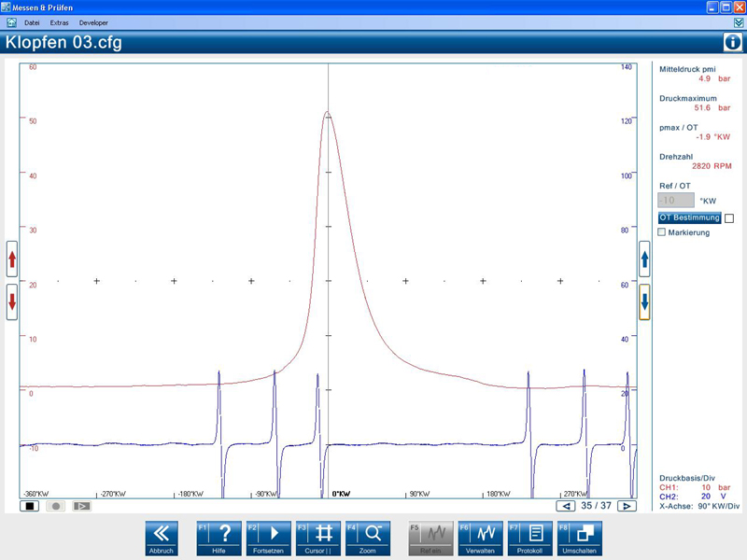Shift red channel up with red arrow
The image size is (747, 560).
12,259
